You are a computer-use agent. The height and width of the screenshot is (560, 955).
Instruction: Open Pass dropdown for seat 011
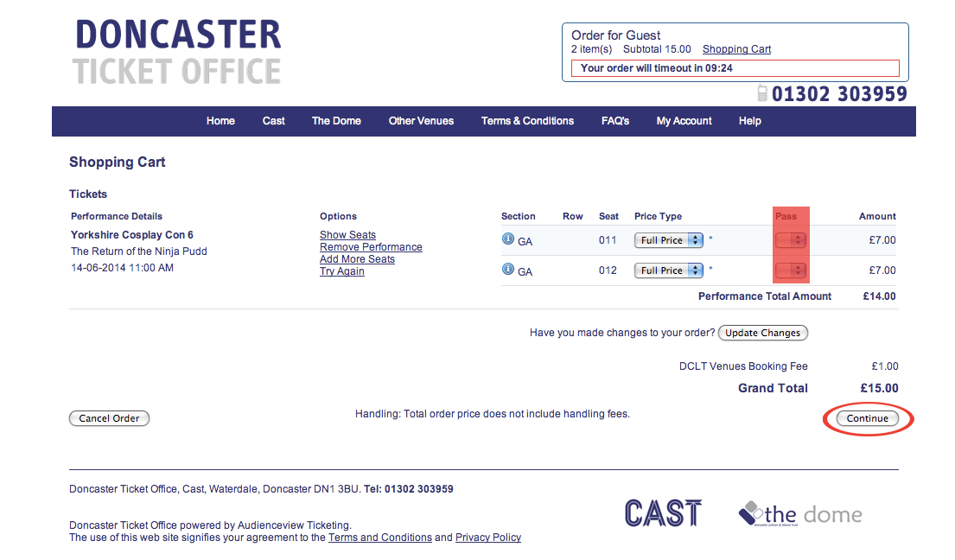(x=791, y=240)
